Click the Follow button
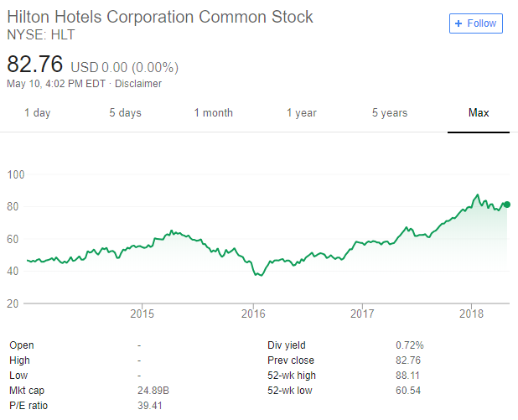The width and height of the screenshot is (518, 420). [x=475, y=23]
